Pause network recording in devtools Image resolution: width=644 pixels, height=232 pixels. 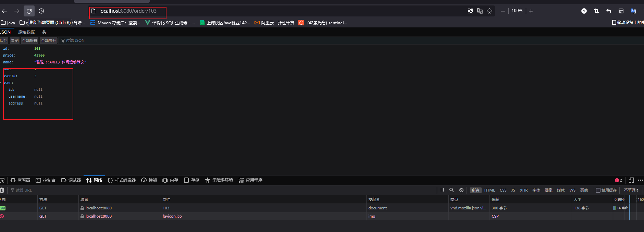pos(442,190)
